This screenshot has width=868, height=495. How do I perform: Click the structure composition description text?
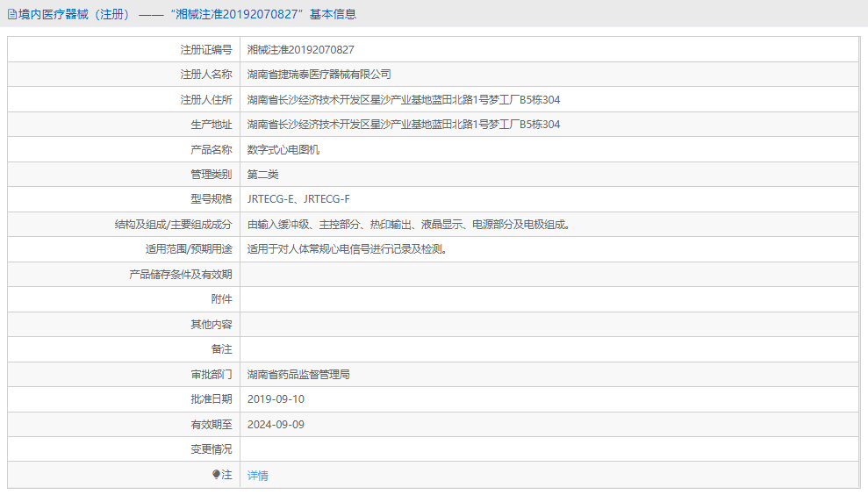[x=408, y=225]
